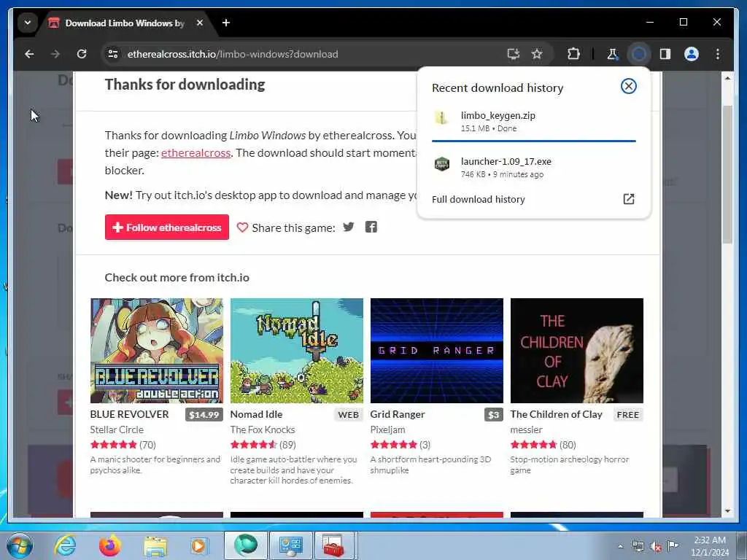Viewport: 747px width, 560px height.
Task: Open Pixeljam developer link
Action: click(x=388, y=429)
